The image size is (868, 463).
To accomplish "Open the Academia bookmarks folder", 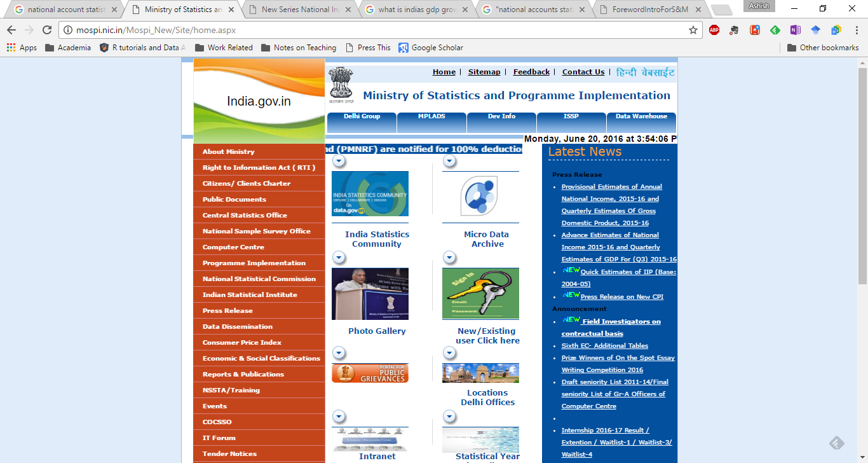I will [68, 48].
